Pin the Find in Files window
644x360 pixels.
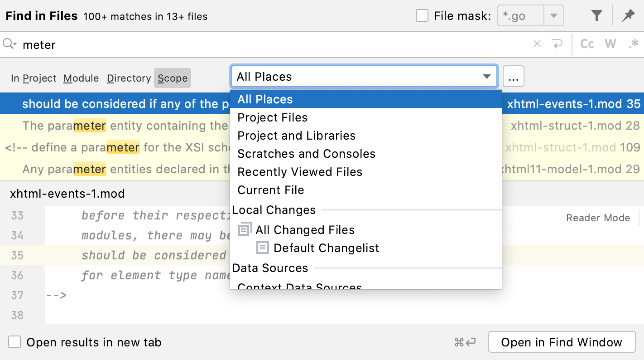[628, 16]
